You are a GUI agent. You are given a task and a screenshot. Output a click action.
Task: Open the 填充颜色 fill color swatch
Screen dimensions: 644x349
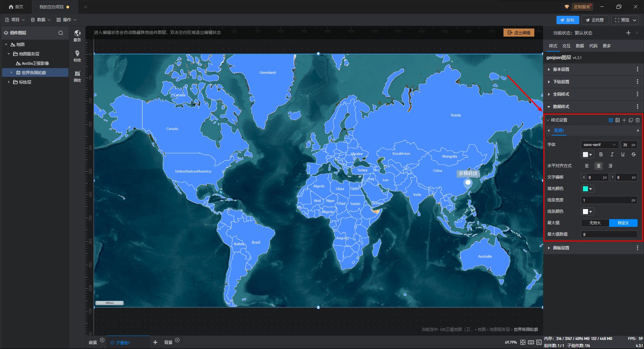click(x=587, y=189)
